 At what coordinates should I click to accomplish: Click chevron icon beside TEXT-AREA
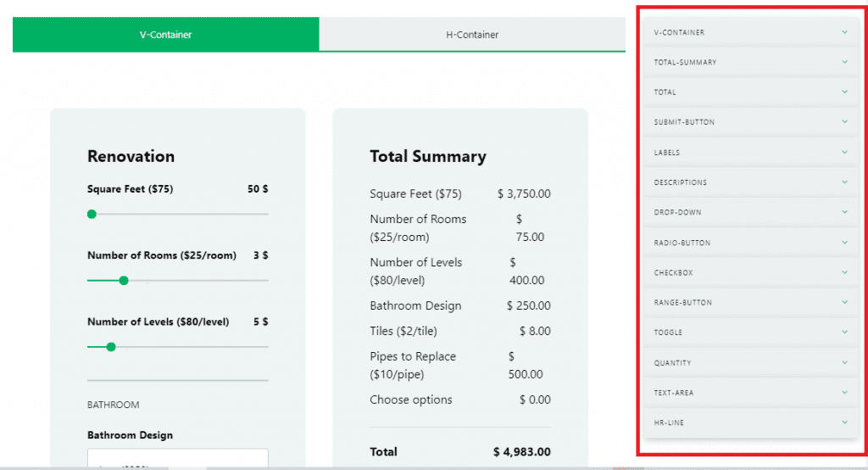click(x=844, y=392)
